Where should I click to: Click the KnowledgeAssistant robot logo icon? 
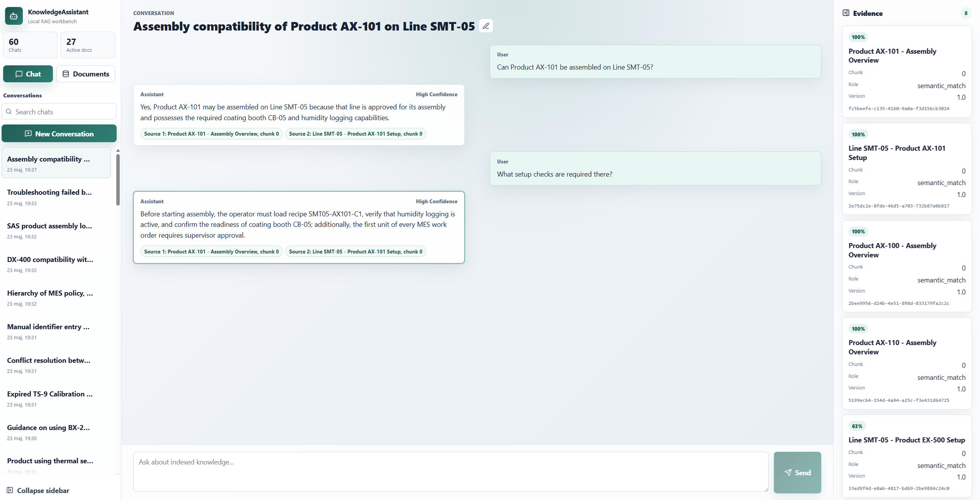click(x=14, y=16)
